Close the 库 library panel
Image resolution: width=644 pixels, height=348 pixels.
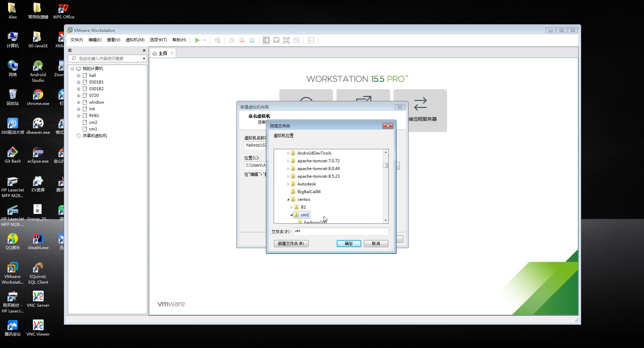pyautogui.click(x=144, y=51)
